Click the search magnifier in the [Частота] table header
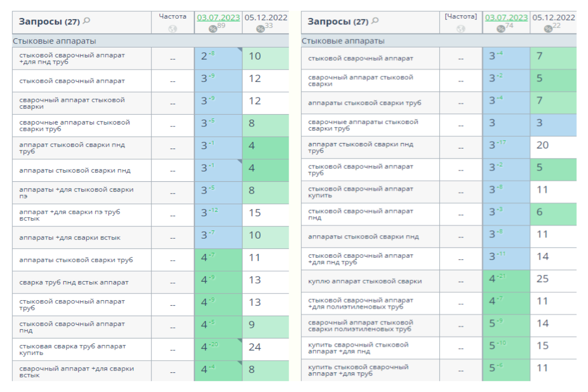The width and height of the screenshot is (588, 392). pos(375,21)
